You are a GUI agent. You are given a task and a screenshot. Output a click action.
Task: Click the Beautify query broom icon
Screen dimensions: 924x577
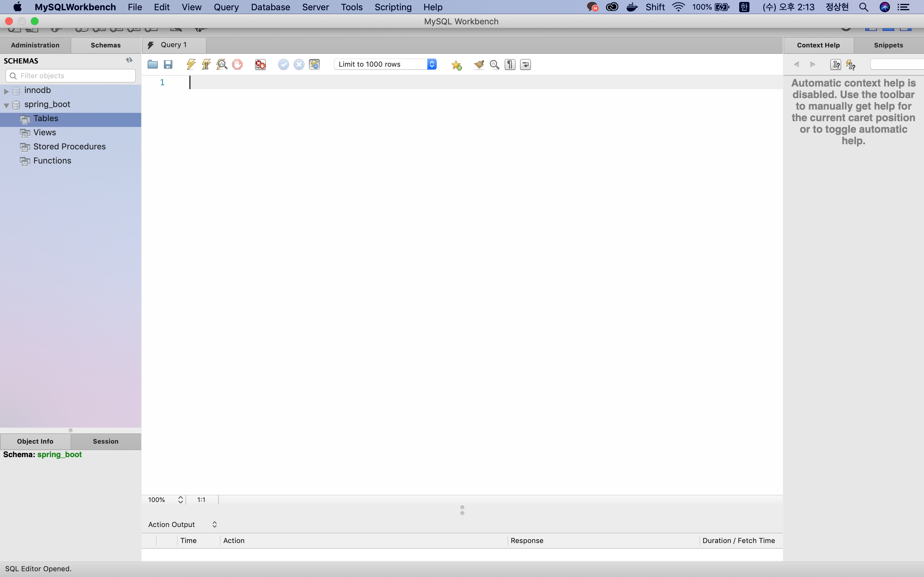(x=479, y=64)
